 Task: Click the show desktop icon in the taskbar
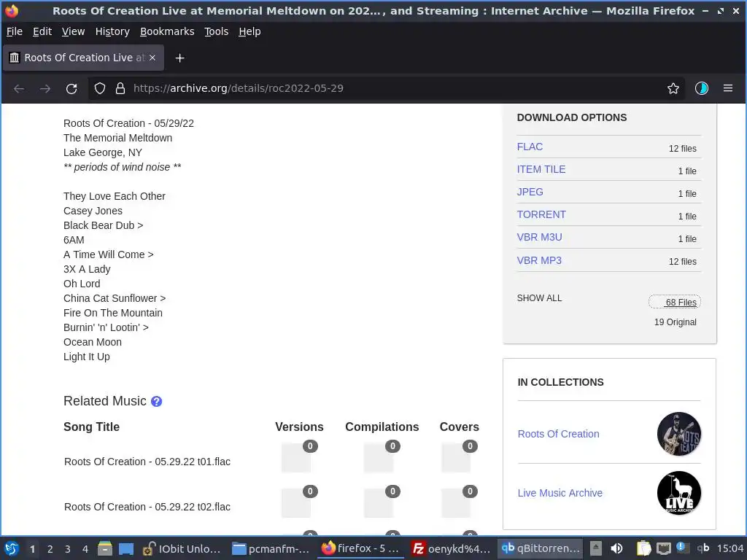click(x=125, y=548)
